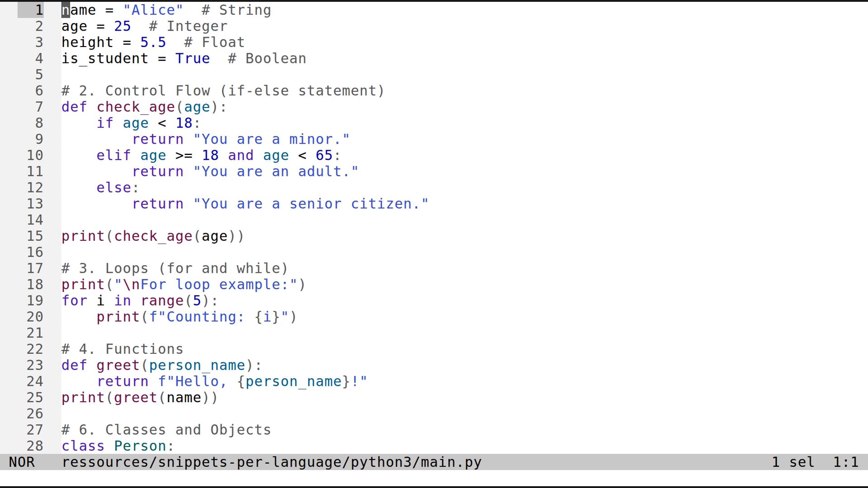
Task: Click the Boolean True on line 4
Action: point(193,58)
